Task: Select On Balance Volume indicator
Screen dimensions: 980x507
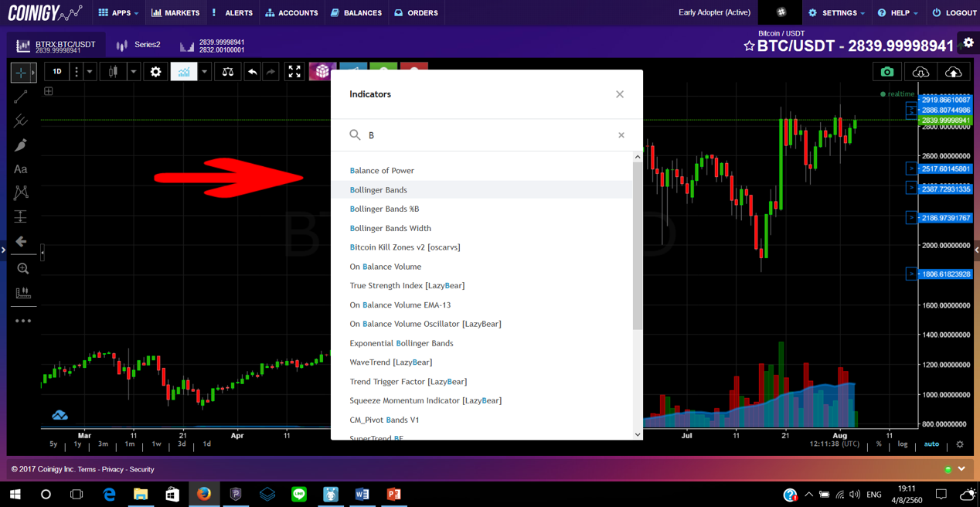Action: pyautogui.click(x=481, y=266)
